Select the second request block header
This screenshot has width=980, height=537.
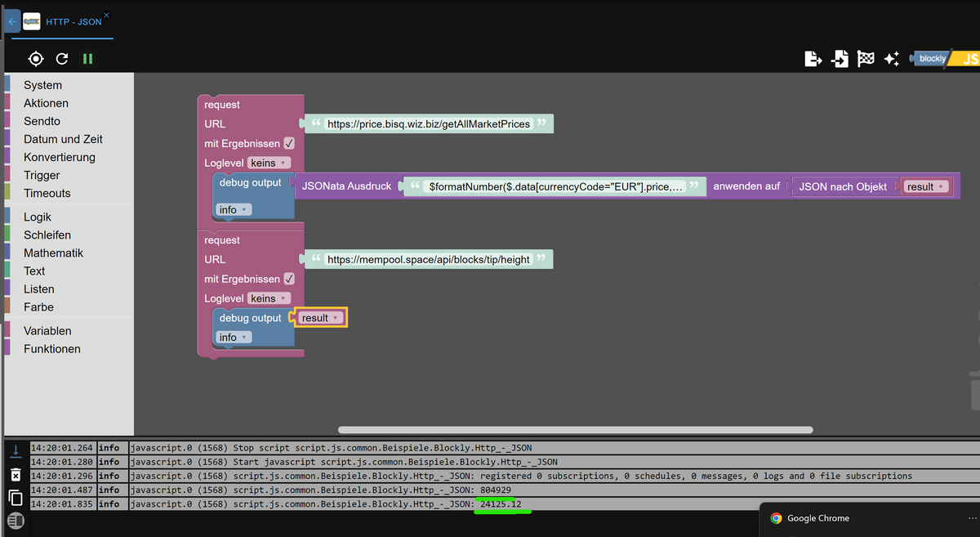pos(222,240)
